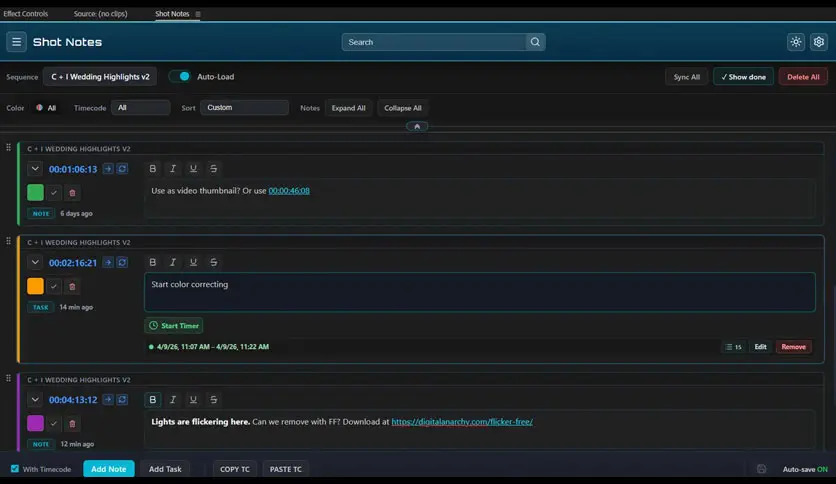Screen dimensions: 836x484
Task: Collapse the 00:01:06:13 note chevron
Action: pos(35,168)
